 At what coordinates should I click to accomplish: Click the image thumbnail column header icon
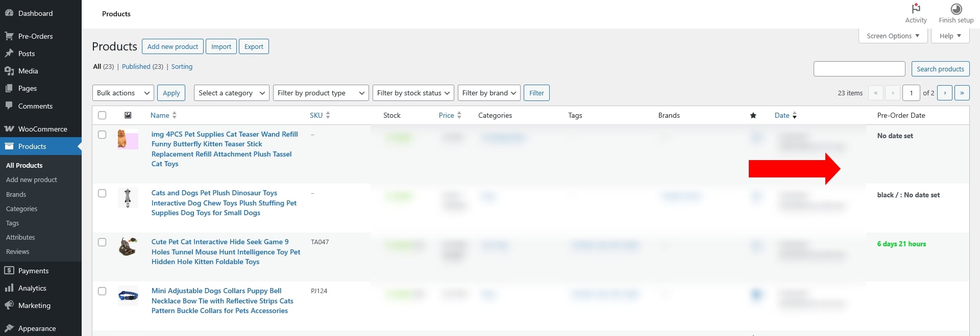[x=128, y=115]
